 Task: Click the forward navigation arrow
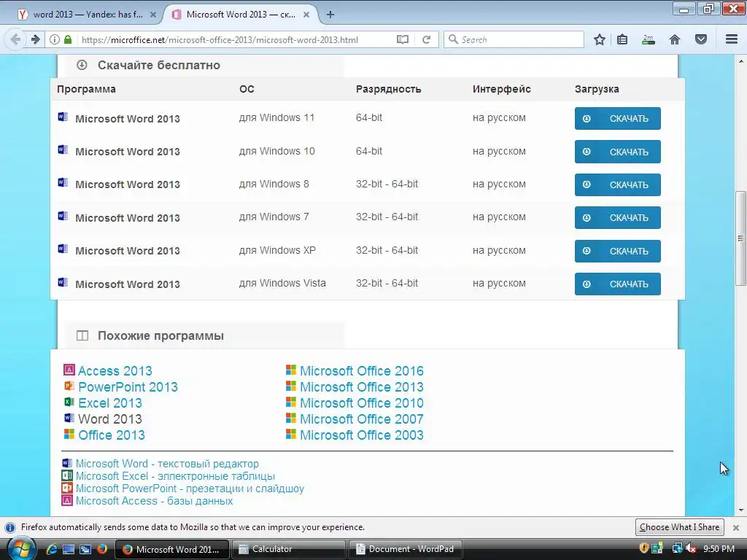[35, 39]
